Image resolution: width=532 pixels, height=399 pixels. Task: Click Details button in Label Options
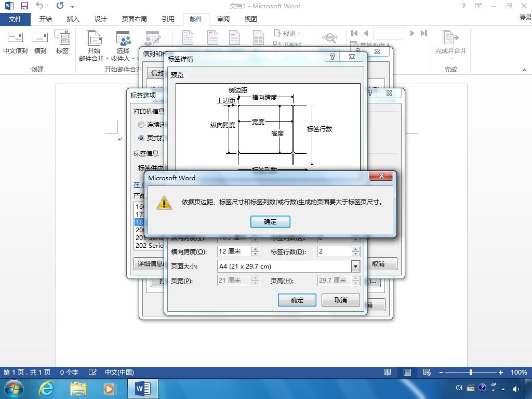click(149, 263)
